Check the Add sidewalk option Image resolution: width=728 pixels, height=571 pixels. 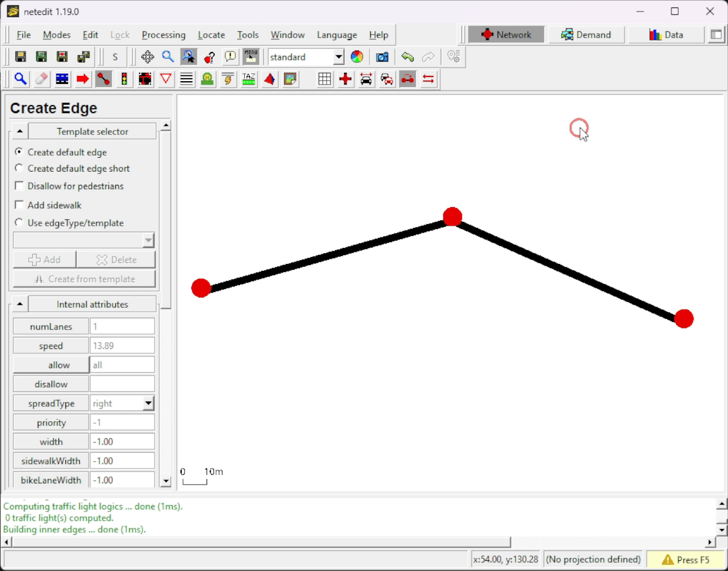point(20,205)
